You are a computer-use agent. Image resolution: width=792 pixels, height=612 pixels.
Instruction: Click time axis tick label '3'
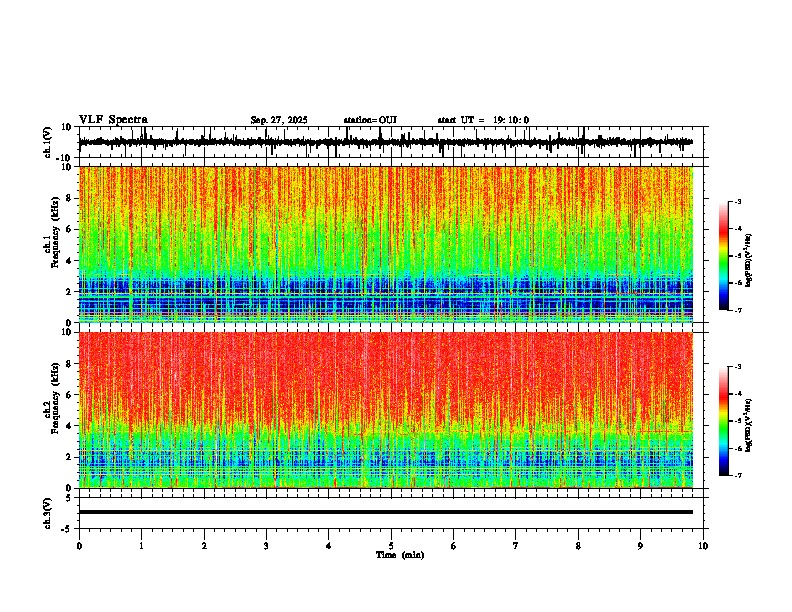point(266,546)
